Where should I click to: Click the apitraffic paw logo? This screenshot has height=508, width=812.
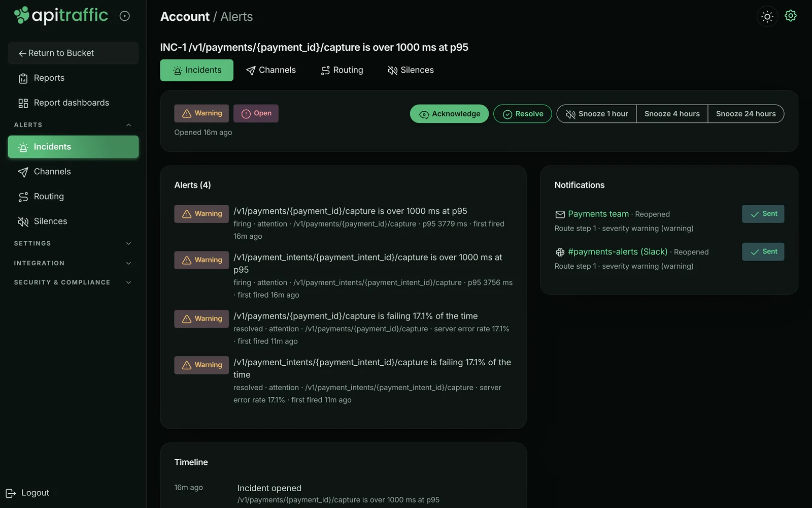pyautogui.click(x=21, y=15)
